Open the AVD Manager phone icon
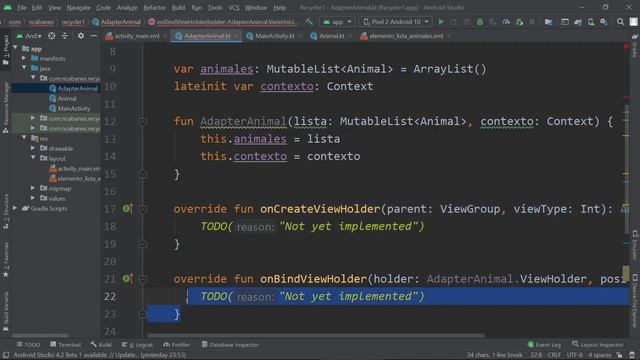Viewport: 640px width, 360px height. [x=591, y=22]
